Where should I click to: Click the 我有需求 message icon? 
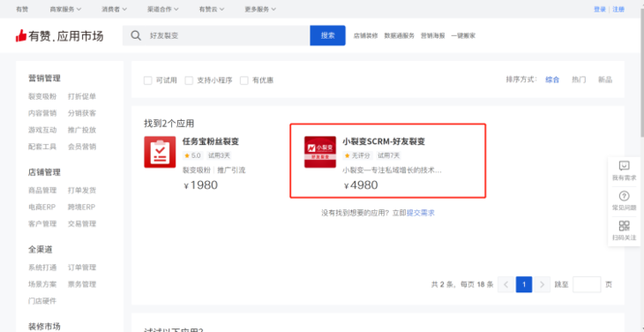[624, 166]
